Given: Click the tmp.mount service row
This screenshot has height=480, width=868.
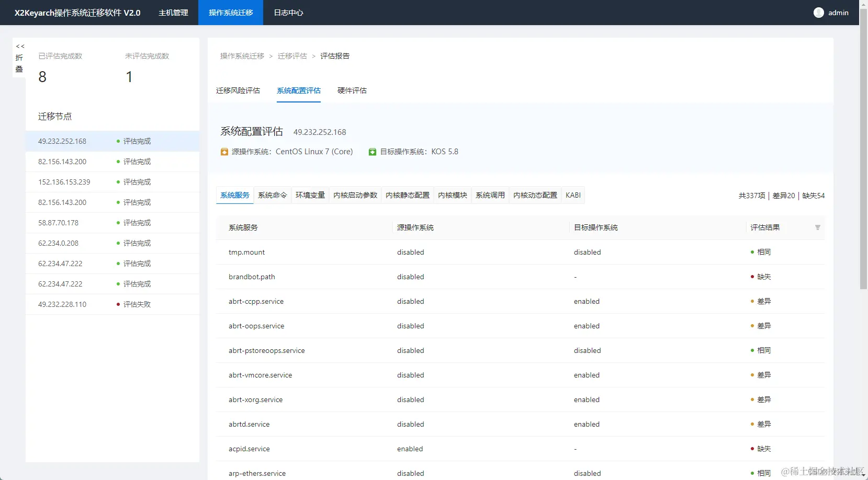Looking at the screenshot, I should tap(520, 252).
